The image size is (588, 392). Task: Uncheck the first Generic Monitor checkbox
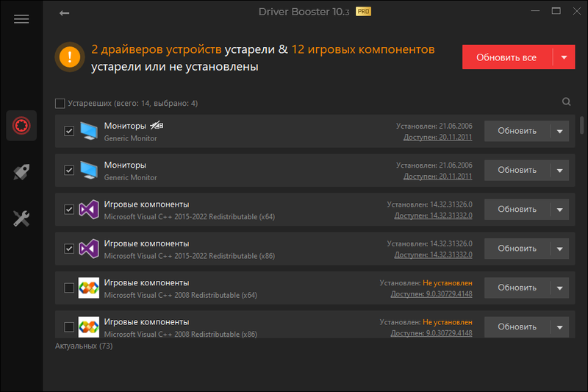click(69, 132)
